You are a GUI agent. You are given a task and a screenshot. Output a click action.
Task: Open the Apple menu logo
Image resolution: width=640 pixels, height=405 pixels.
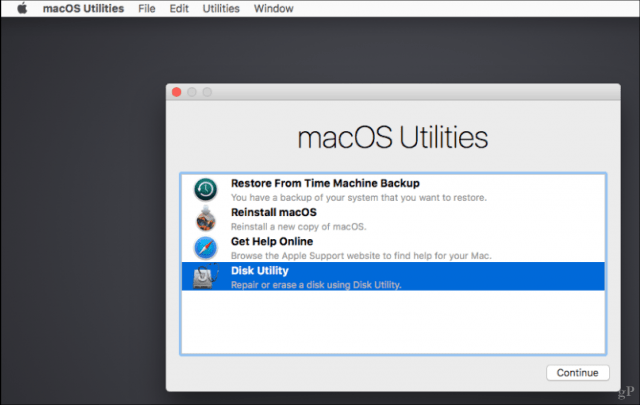click(x=22, y=8)
